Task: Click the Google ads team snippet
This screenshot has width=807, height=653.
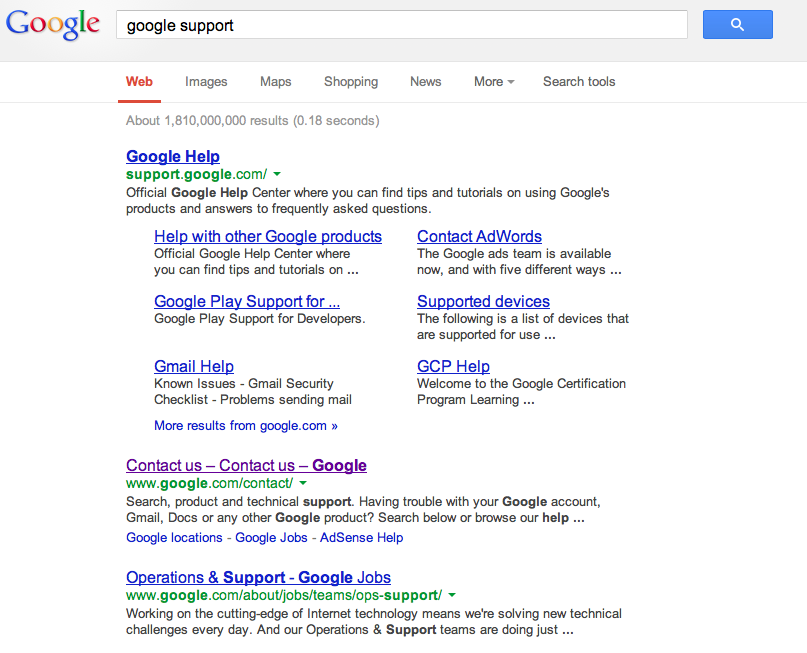Action: click(x=519, y=261)
